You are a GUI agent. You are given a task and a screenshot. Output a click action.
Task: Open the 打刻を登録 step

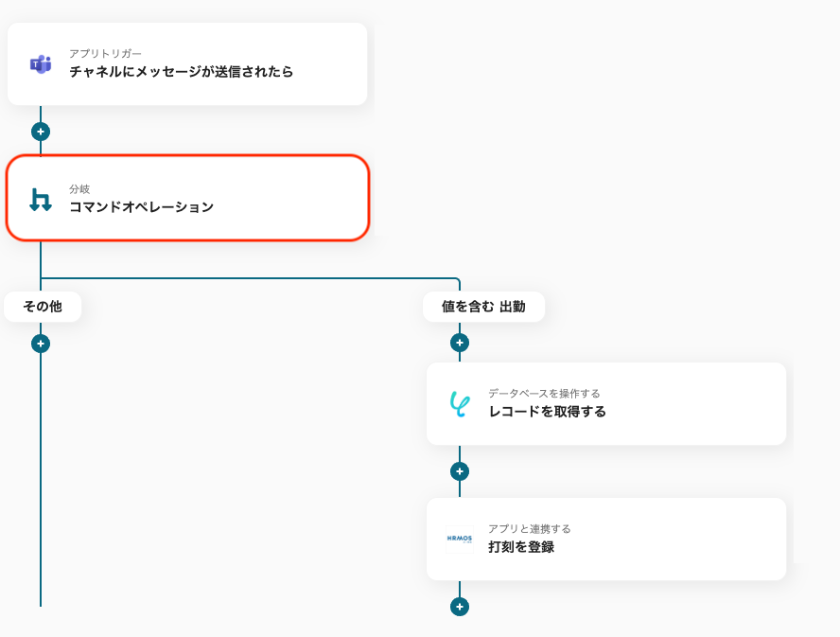click(606, 539)
